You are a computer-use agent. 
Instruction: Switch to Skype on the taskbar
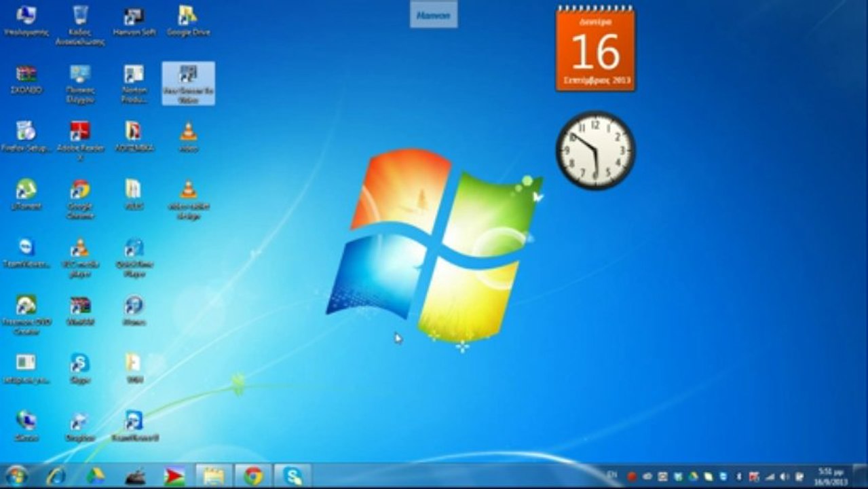coord(293,476)
